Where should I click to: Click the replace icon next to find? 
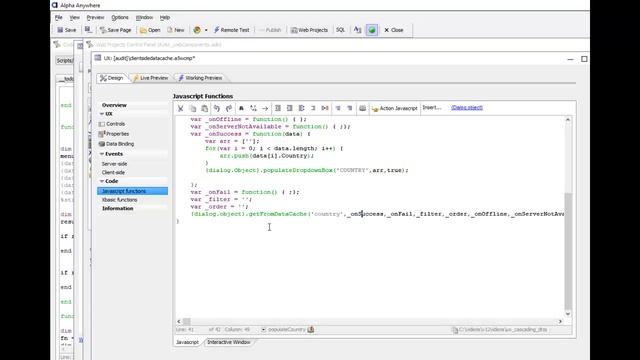tap(253, 108)
